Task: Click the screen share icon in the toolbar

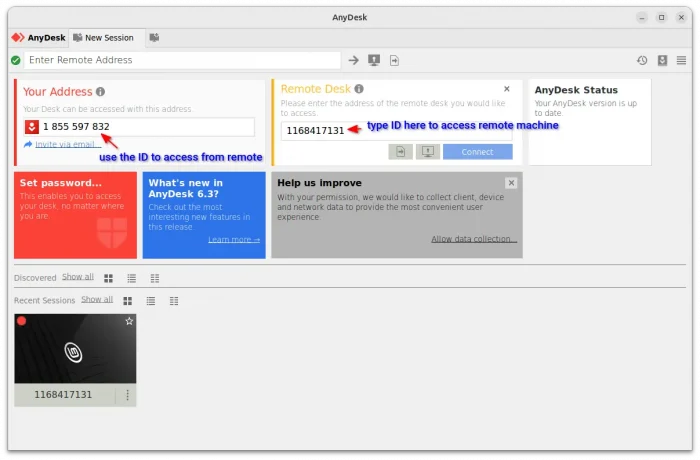Action: point(374,60)
